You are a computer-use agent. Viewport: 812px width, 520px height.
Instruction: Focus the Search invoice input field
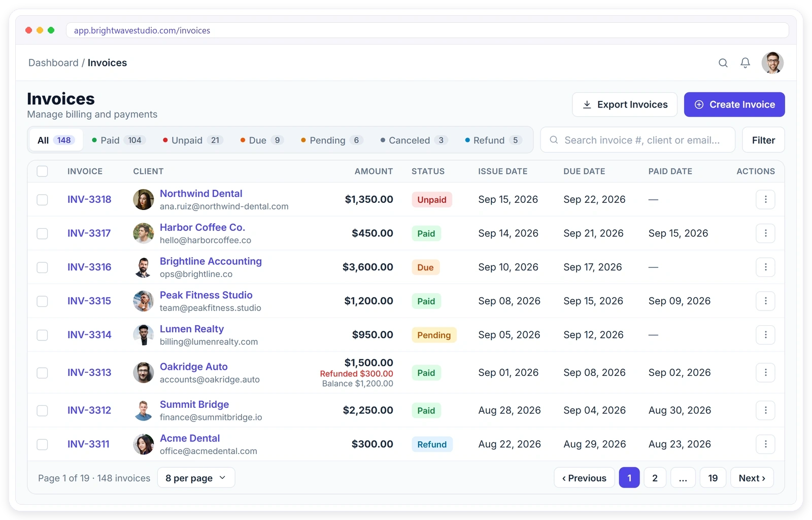637,140
